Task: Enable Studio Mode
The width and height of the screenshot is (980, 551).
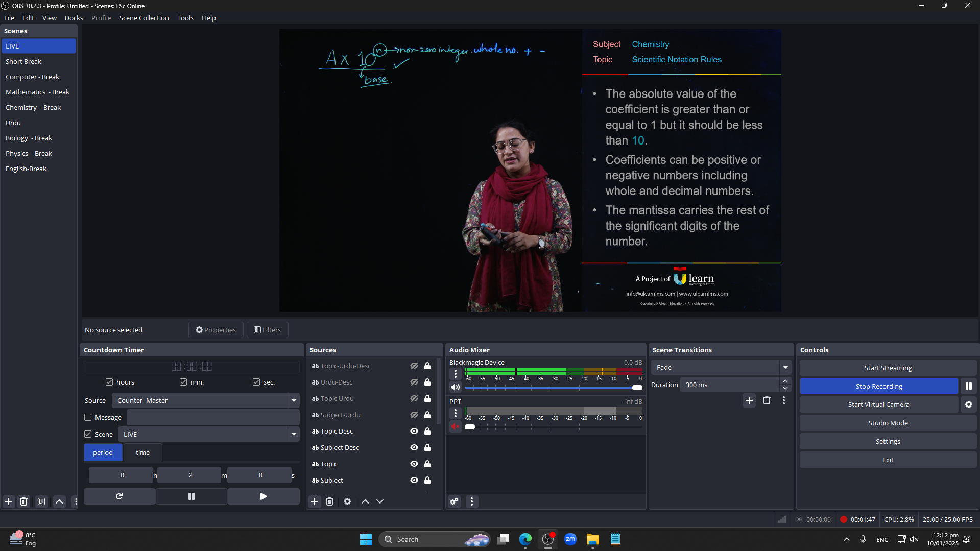Action: point(888,423)
